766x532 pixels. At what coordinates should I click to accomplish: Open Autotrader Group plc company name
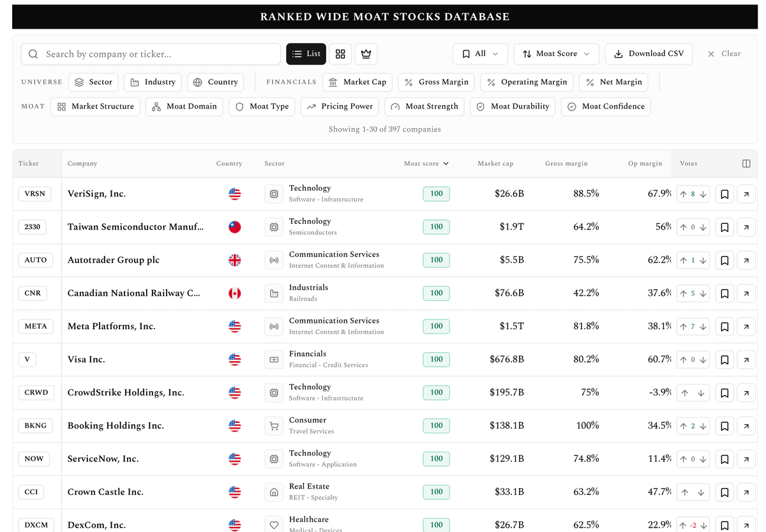point(114,260)
